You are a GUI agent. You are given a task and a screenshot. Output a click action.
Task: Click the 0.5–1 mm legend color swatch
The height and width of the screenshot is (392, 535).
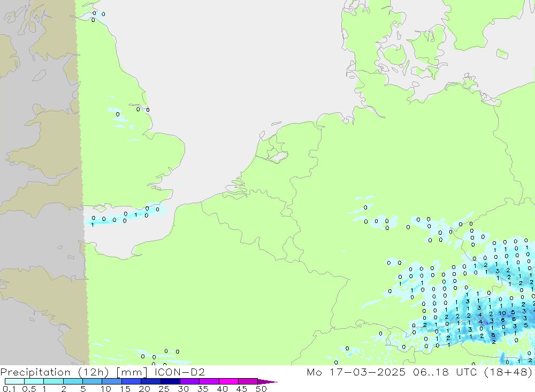coord(34,381)
